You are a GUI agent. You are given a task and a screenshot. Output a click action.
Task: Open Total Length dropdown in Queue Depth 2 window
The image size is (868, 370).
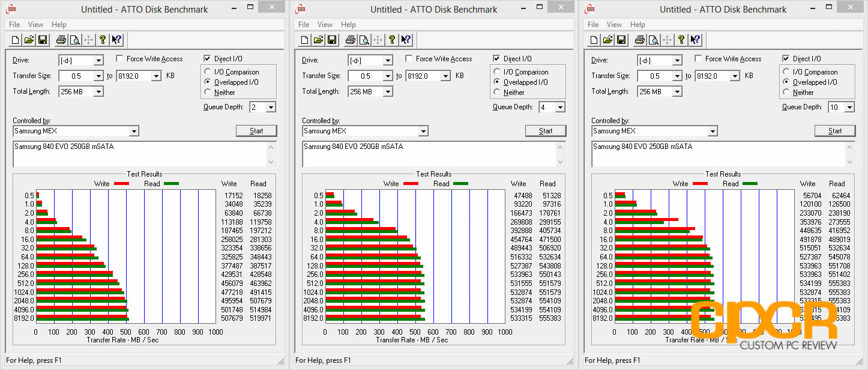(98, 91)
